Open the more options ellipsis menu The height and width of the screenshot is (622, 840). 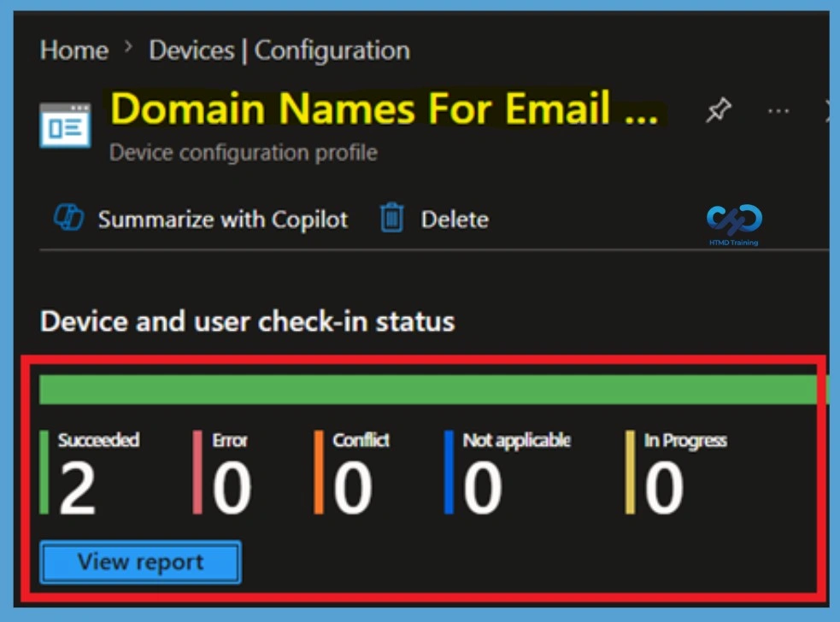[x=778, y=111]
